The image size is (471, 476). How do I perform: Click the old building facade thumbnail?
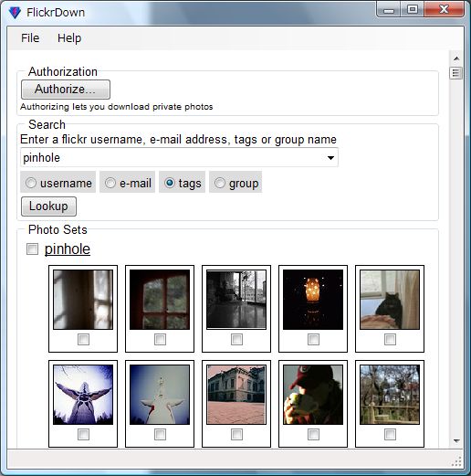coord(236,395)
